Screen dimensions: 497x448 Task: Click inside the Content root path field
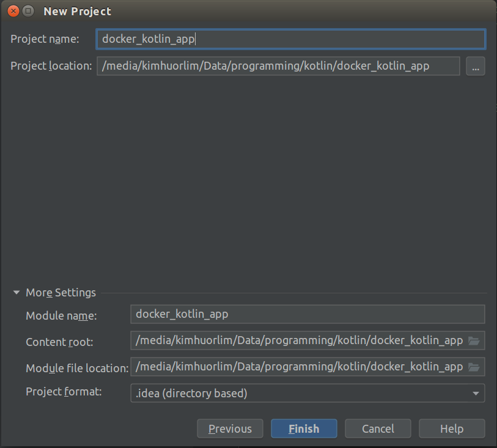[298, 341]
